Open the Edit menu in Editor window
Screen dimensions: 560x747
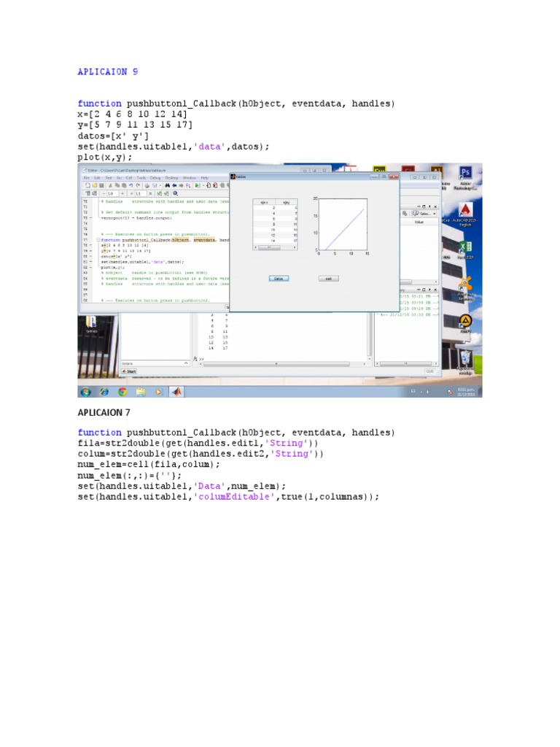pyautogui.click(x=97, y=178)
